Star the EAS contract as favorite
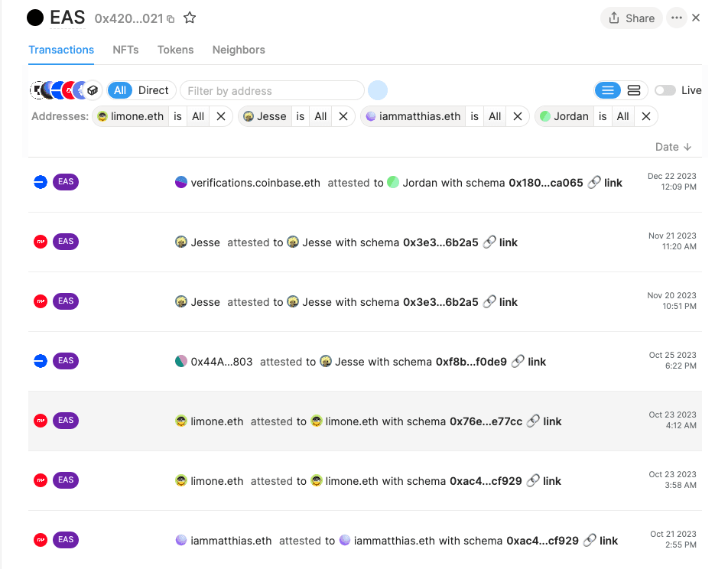 tap(190, 18)
